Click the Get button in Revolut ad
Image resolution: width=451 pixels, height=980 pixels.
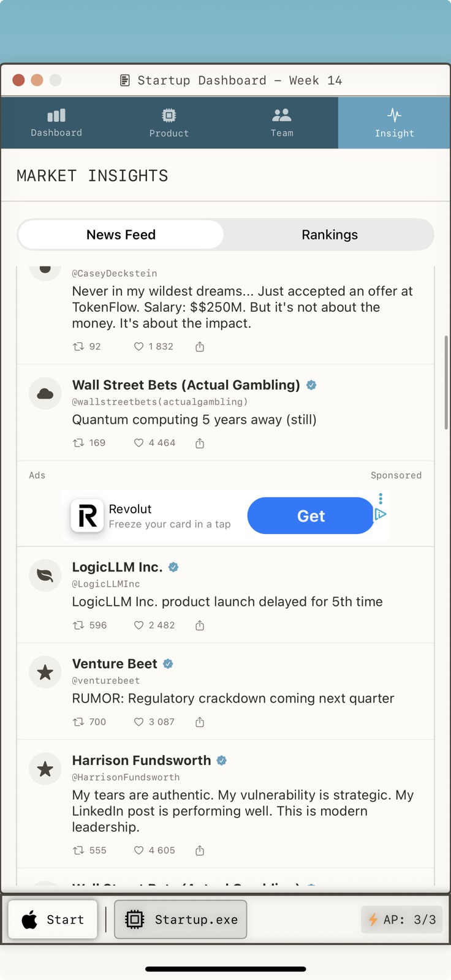point(311,516)
